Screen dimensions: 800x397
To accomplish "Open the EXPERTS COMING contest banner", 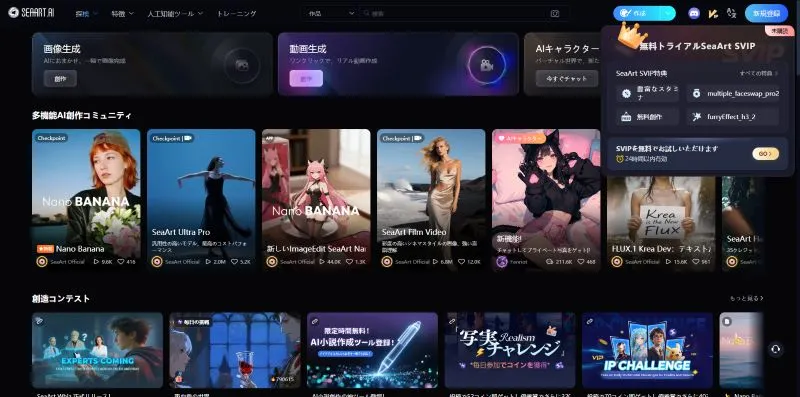I will [97, 350].
